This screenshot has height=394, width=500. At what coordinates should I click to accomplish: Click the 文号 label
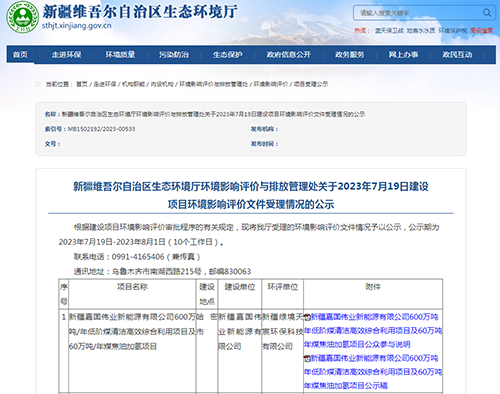coord(52,144)
